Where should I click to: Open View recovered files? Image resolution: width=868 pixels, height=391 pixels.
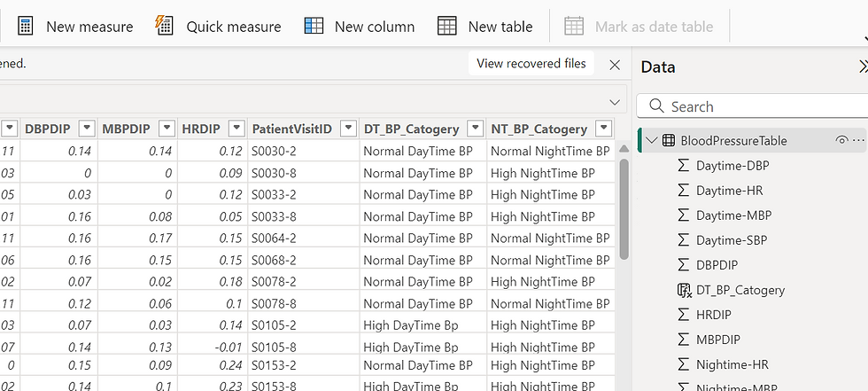tap(531, 64)
